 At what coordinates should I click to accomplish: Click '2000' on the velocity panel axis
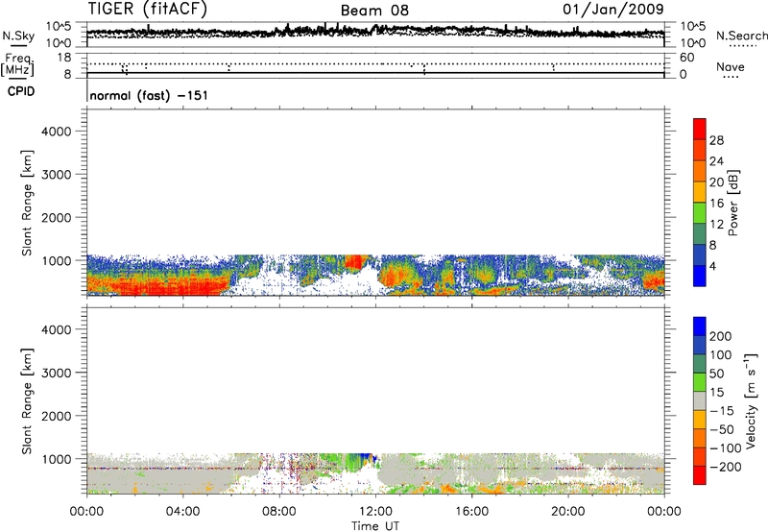point(57,416)
